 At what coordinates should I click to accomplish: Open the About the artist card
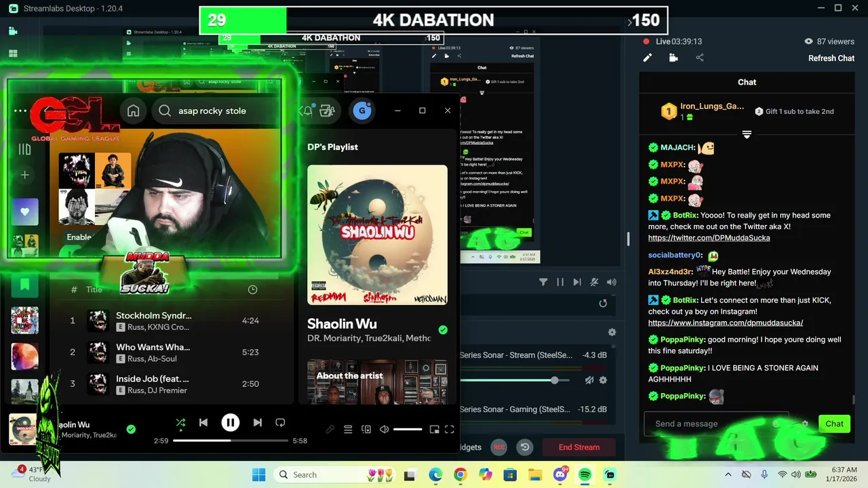(377, 382)
